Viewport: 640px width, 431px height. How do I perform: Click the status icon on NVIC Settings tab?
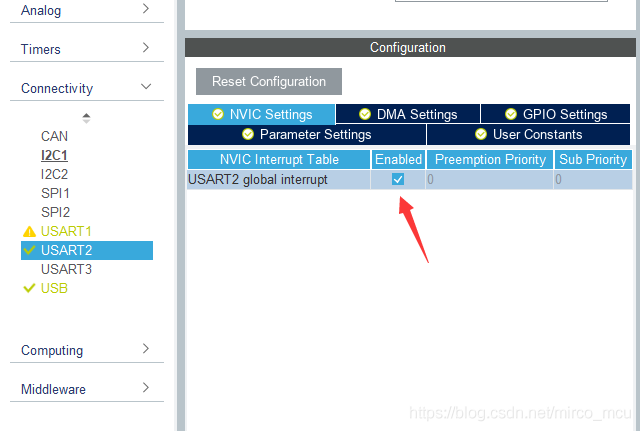tap(218, 114)
